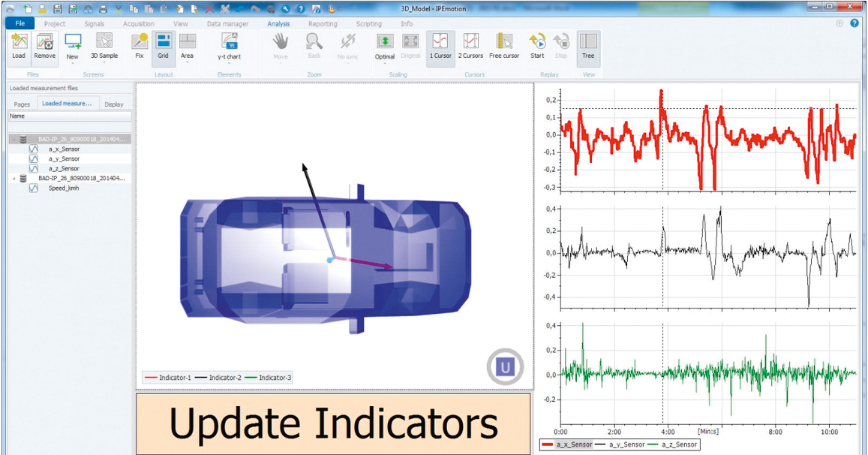Insert a y-t chart element
The image size is (868, 455).
(x=229, y=45)
